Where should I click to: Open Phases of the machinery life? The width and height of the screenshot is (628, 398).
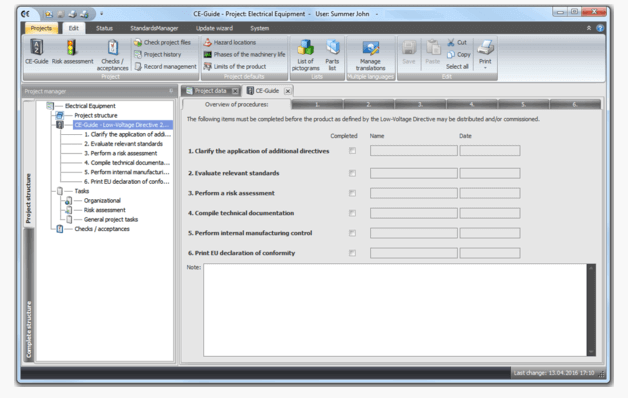[x=244, y=54]
